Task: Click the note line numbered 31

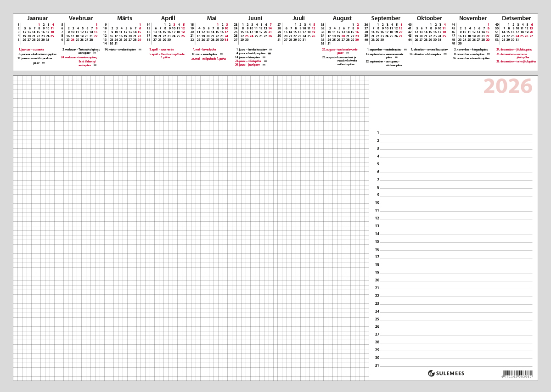Action: click(455, 366)
